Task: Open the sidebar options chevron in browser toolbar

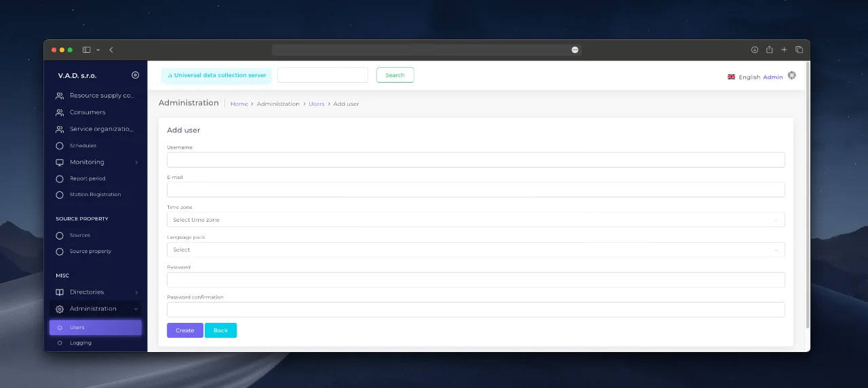Action: [98, 50]
